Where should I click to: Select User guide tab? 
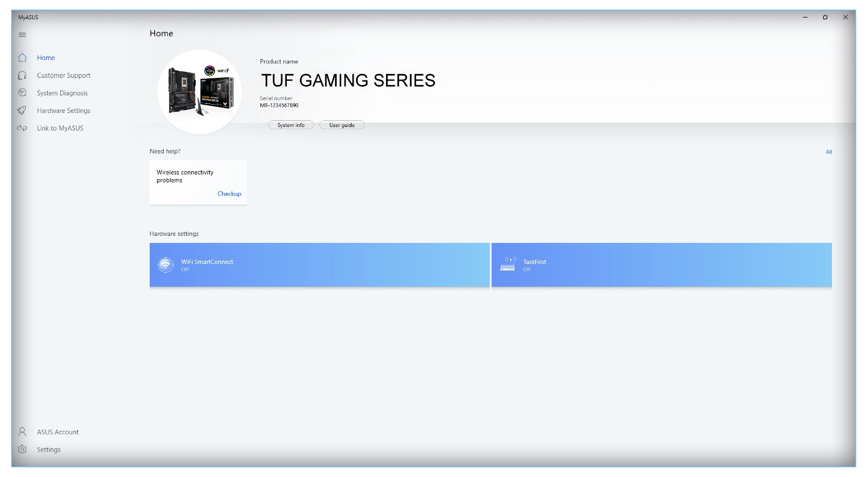[342, 125]
